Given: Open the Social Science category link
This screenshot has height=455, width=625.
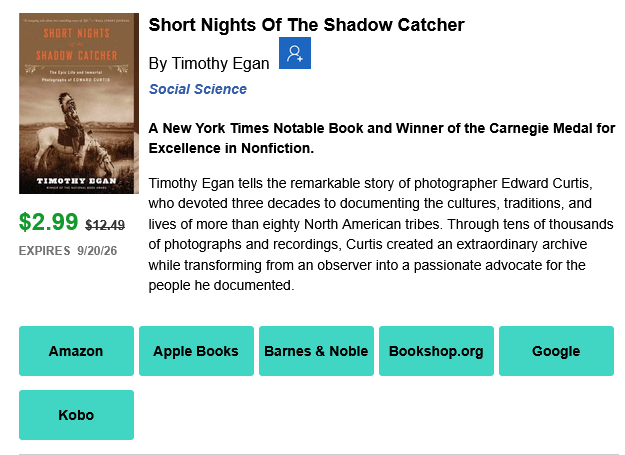Looking at the screenshot, I should click(198, 89).
